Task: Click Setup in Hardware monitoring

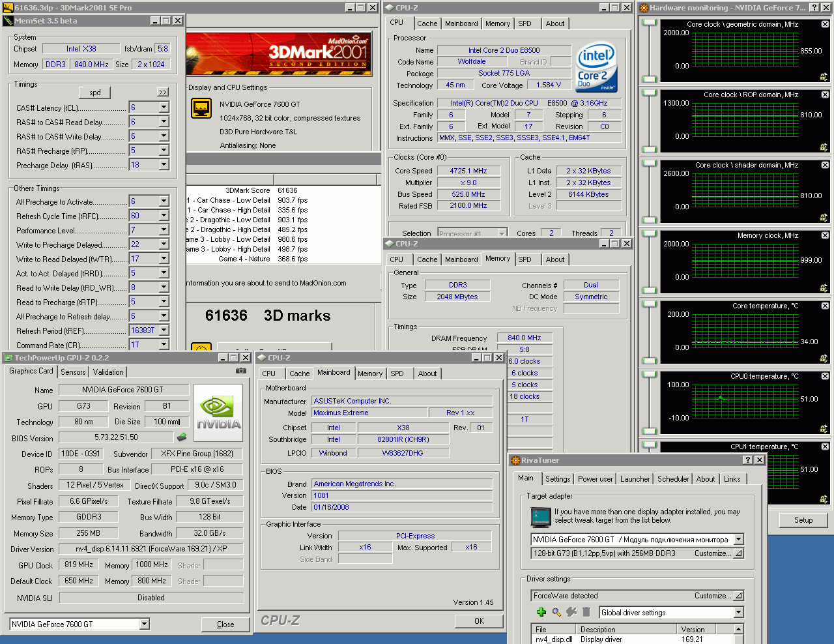Action: coord(803,520)
